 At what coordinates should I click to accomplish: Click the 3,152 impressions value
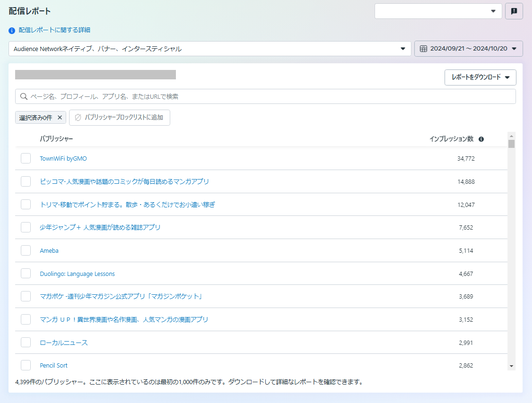pos(466,320)
